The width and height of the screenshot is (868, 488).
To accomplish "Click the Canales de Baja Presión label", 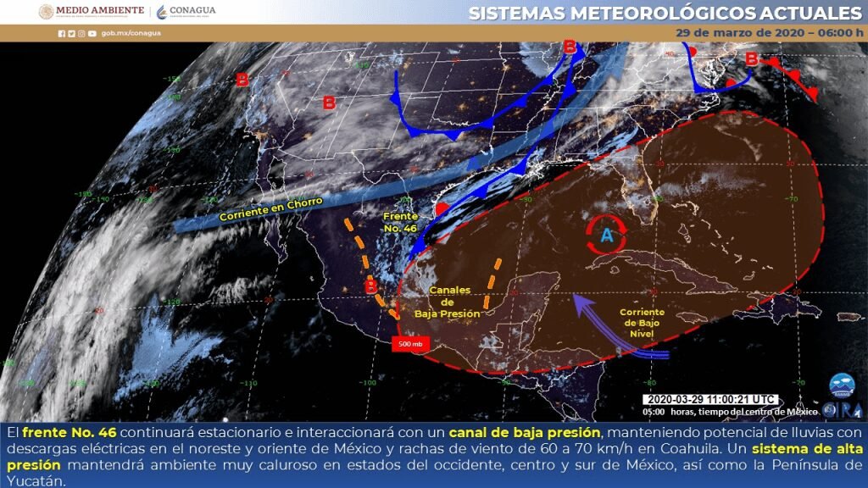I will (447, 302).
